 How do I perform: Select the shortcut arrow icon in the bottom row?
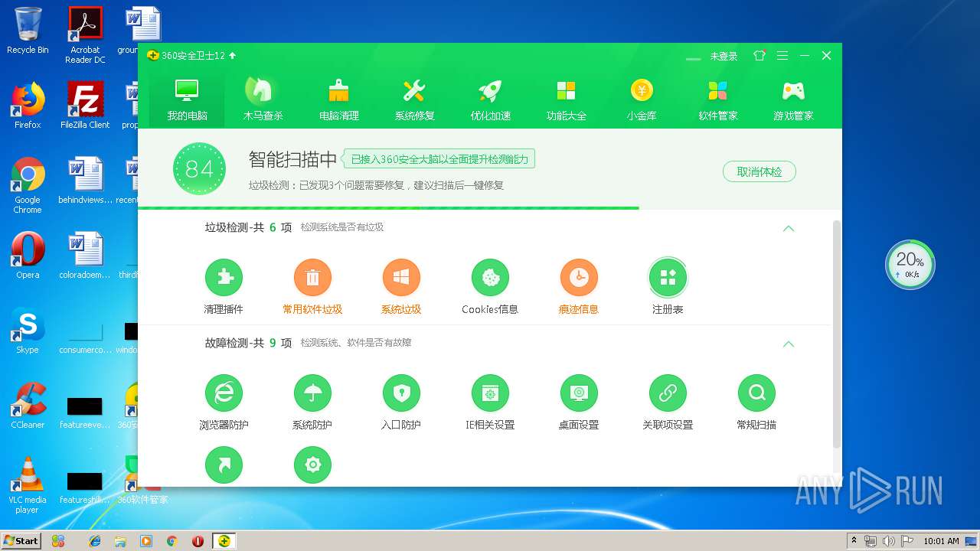tap(224, 465)
